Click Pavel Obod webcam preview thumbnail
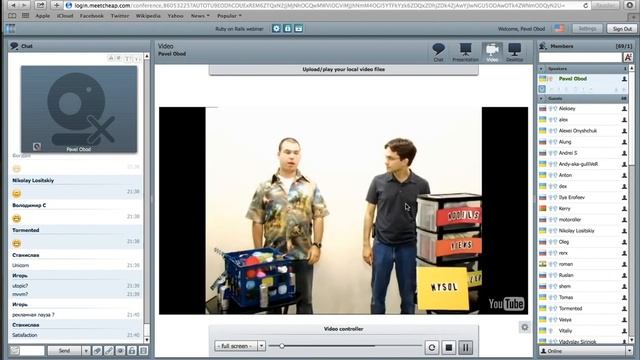640x360 pixels. point(79,109)
